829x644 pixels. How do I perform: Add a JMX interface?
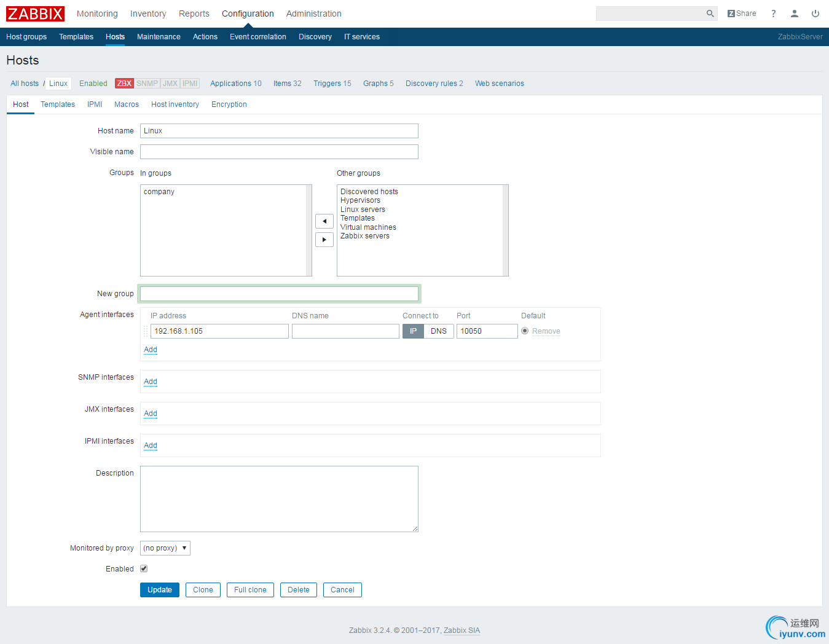coord(151,414)
